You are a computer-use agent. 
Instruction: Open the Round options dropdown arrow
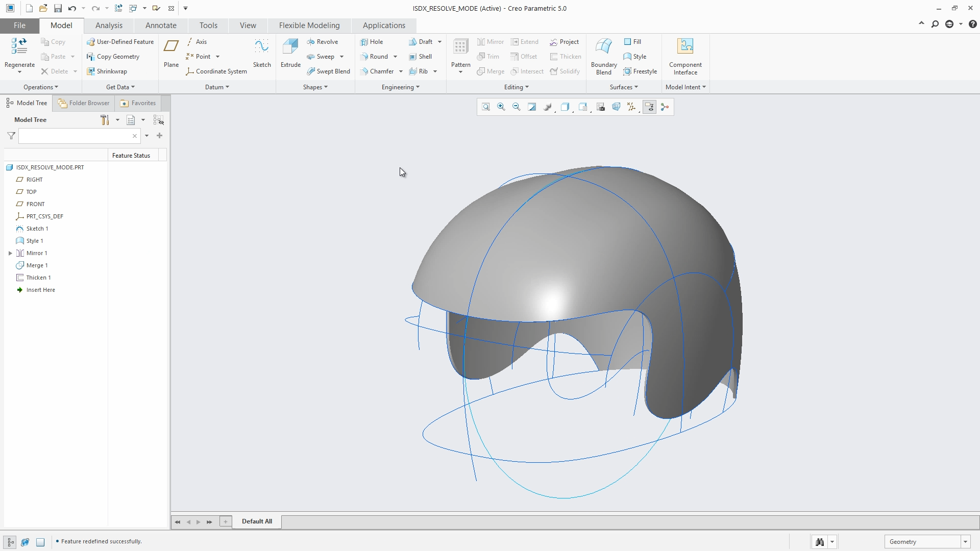[x=395, y=57]
